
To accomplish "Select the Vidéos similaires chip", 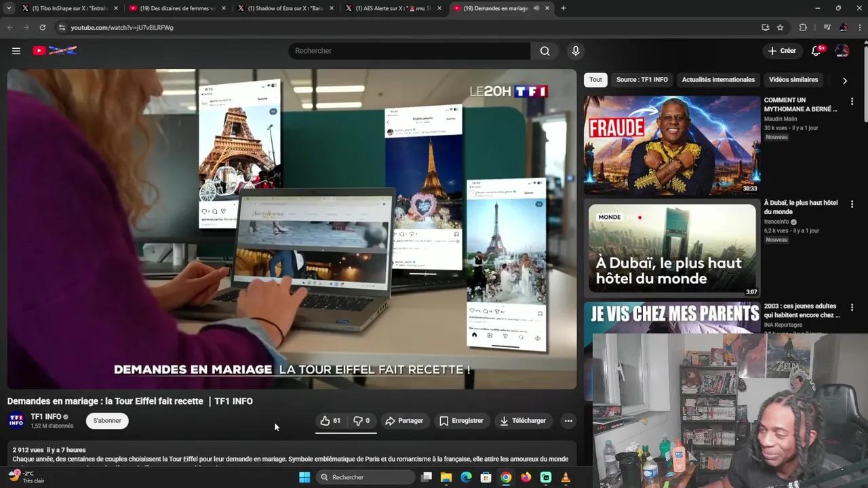I will [x=793, y=80].
